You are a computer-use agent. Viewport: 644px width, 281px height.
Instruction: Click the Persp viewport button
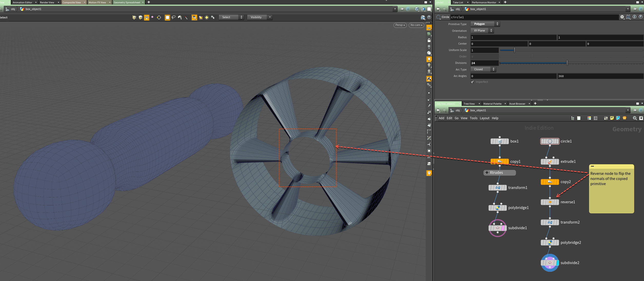tap(400, 25)
